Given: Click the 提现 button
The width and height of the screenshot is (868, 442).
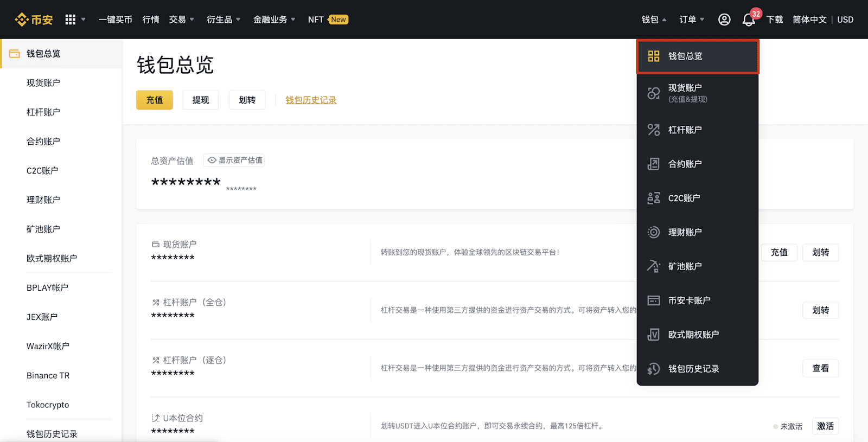Looking at the screenshot, I should [201, 100].
